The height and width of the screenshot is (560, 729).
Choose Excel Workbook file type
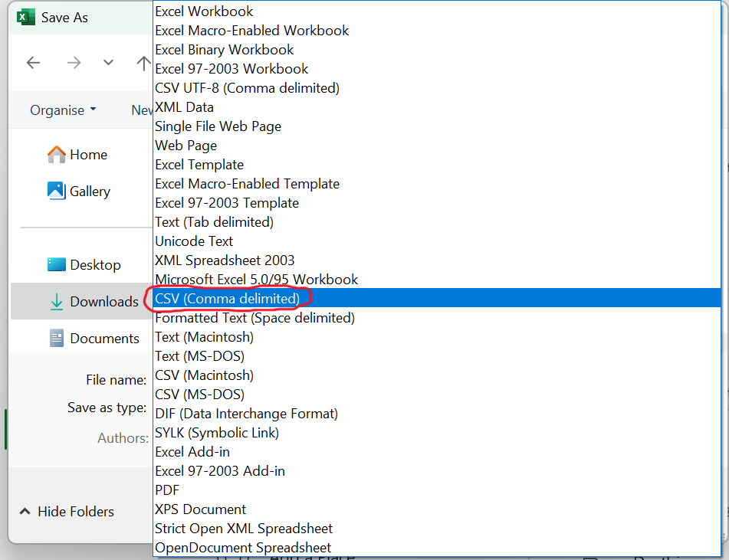204,11
